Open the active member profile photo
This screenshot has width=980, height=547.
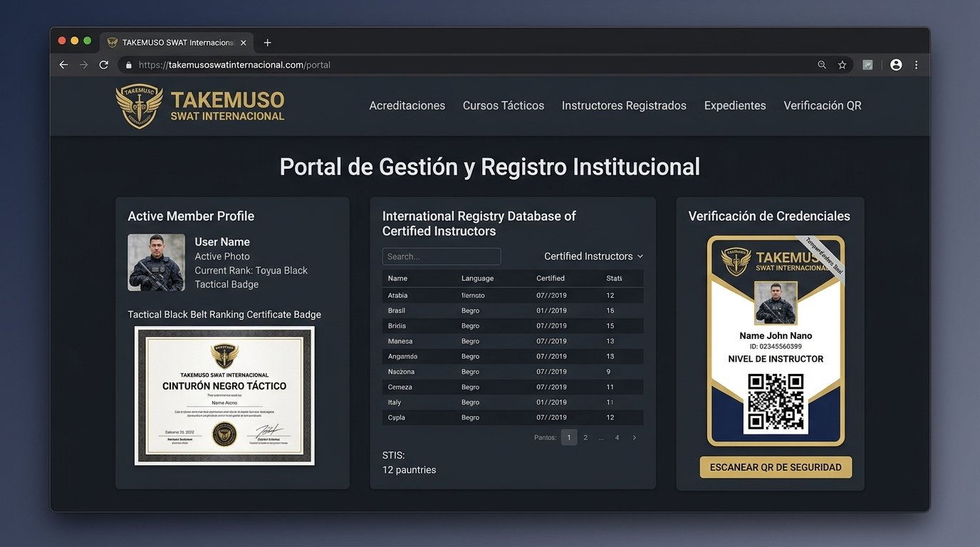point(156,263)
